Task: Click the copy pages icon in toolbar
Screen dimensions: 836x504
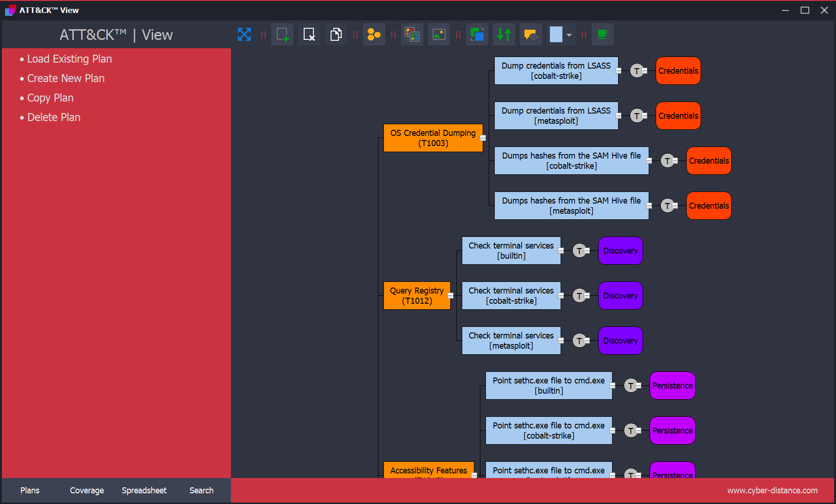Action: 336,34
